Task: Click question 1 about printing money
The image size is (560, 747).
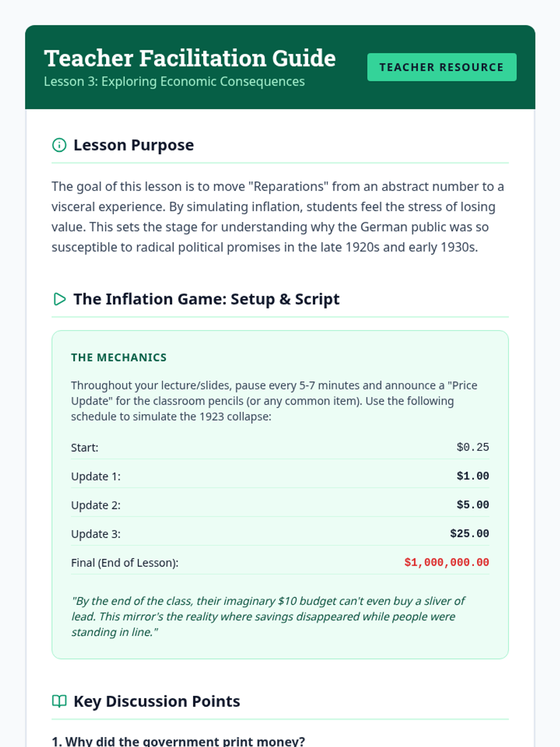Action: point(178,741)
